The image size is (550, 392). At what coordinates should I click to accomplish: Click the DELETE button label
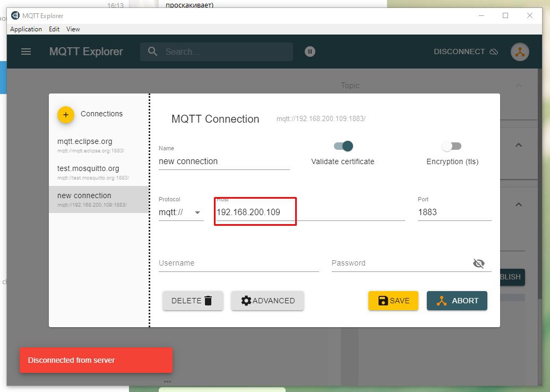(186, 301)
